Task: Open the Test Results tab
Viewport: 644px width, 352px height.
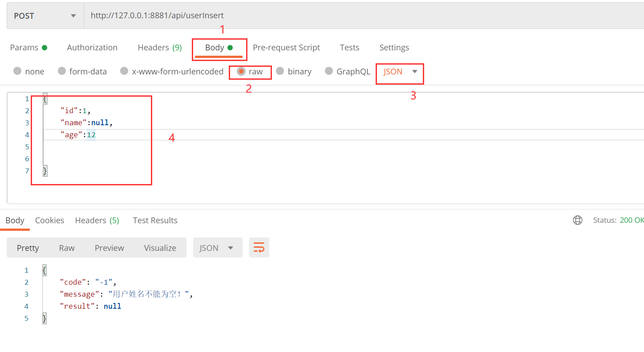Action: (x=155, y=221)
